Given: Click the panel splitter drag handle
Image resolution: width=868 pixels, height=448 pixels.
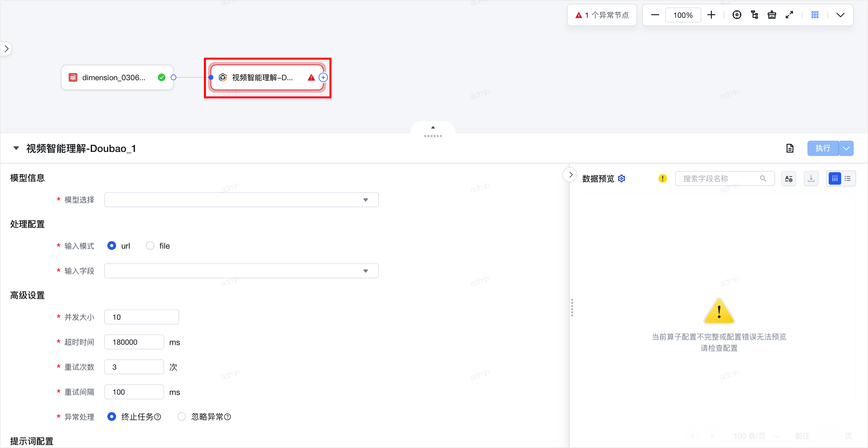Looking at the screenshot, I should click(x=572, y=307).
